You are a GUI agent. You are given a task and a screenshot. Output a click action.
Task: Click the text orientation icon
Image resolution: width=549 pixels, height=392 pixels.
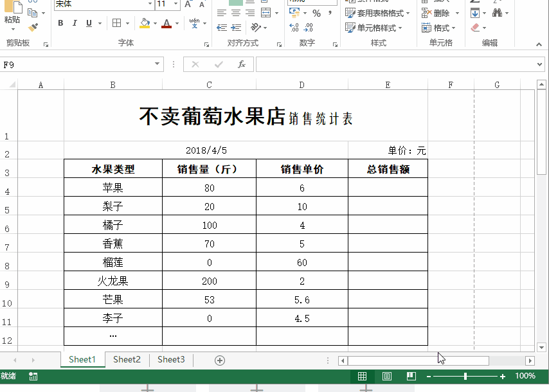point(256,27)
